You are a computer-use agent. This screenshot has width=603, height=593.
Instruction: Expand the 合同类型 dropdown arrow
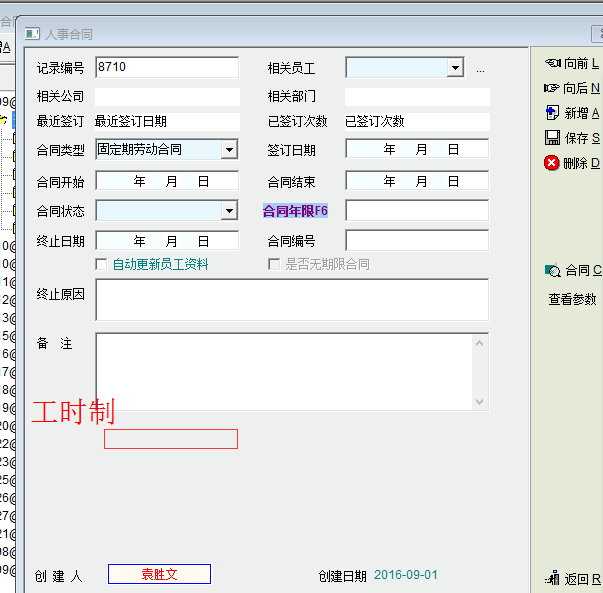click(229, 150)
